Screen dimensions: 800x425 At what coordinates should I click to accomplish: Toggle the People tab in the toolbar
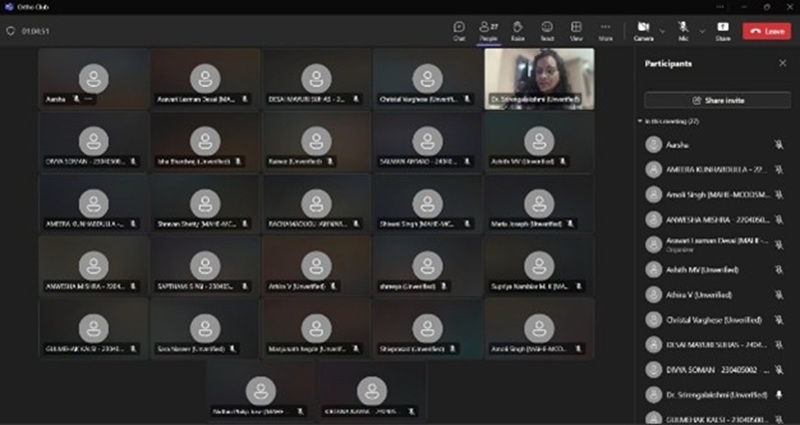(487, 30)
